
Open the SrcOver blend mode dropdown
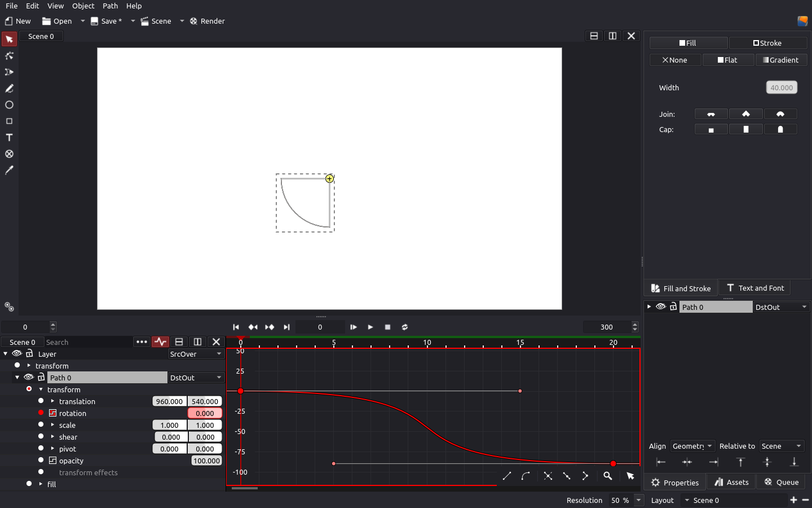(x=196, y=354)
